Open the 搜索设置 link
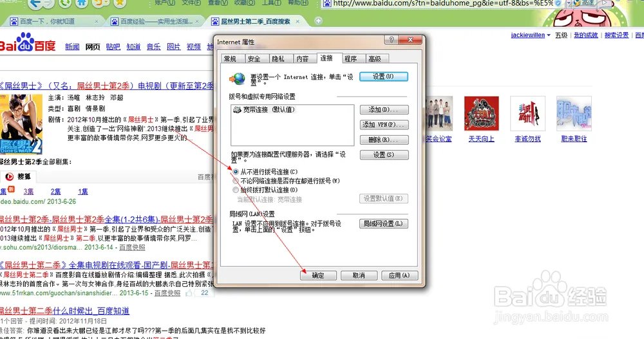644x339 pixels. (x=616, y=35)
